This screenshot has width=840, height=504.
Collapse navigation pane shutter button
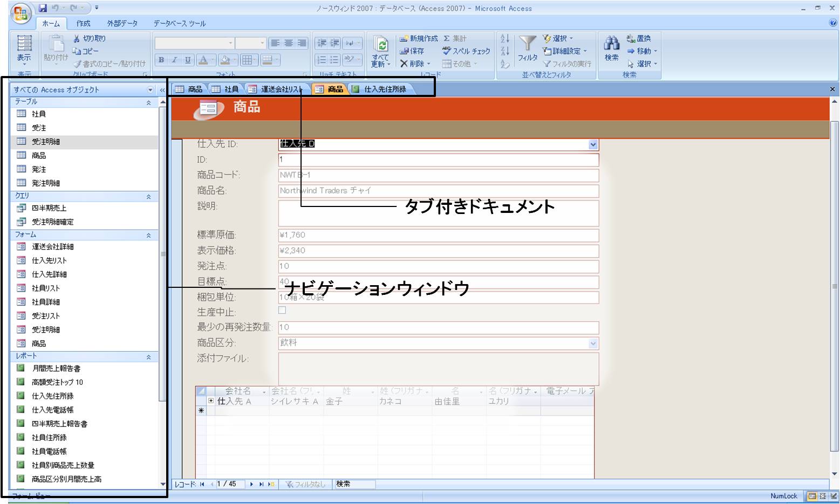tap(162, 90)
